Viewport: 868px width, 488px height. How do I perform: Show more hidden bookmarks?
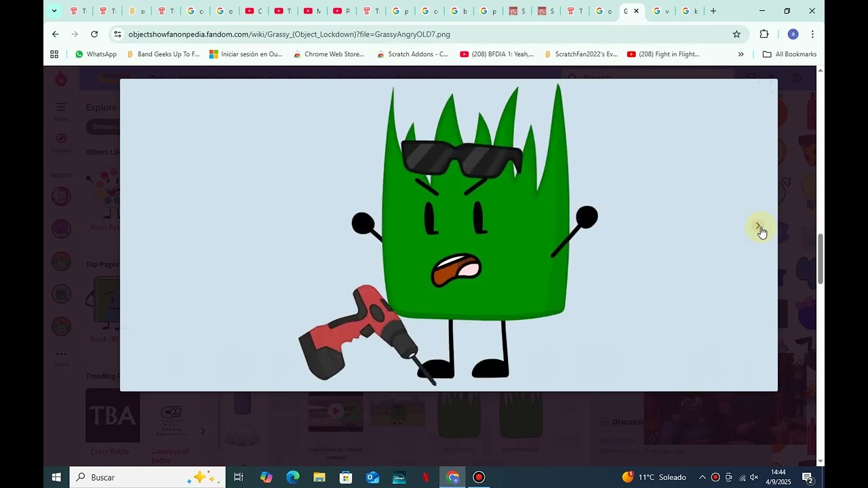[741, 54]
